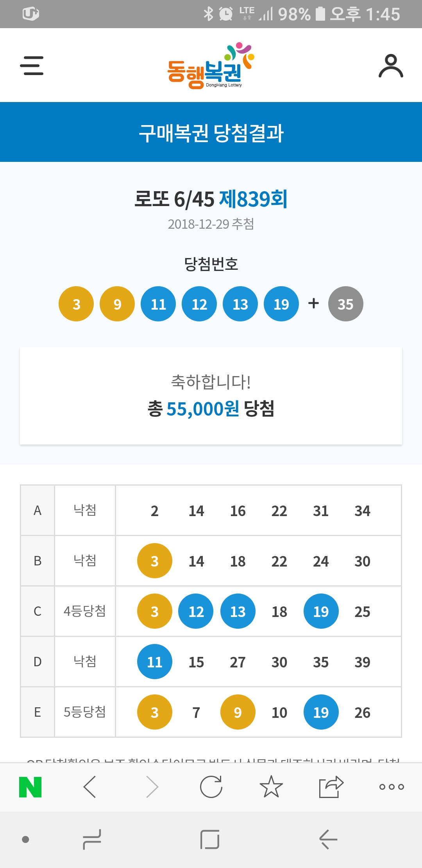The height and width of the screenshot is (868, 422).
Task: Tap the share icon in the toolbar
Action: [x=331, y=787]
